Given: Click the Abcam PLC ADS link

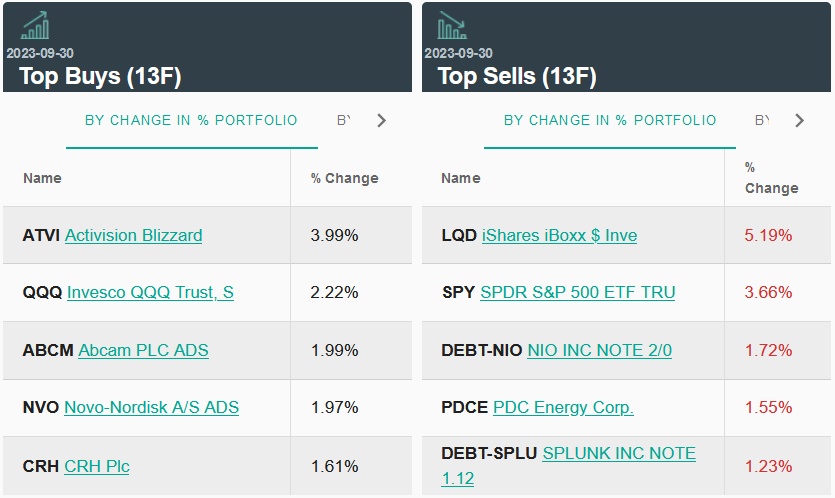Looking at the screenshot, I should coord(143,350).
